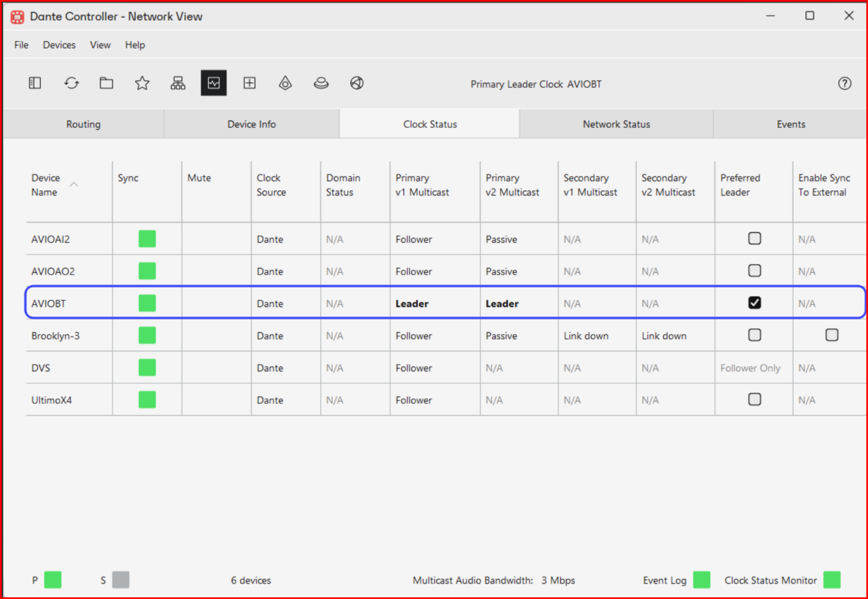Click the plus-box toolbar icon
This screenshot has height=599, width=868.
(x=249, y=83)
